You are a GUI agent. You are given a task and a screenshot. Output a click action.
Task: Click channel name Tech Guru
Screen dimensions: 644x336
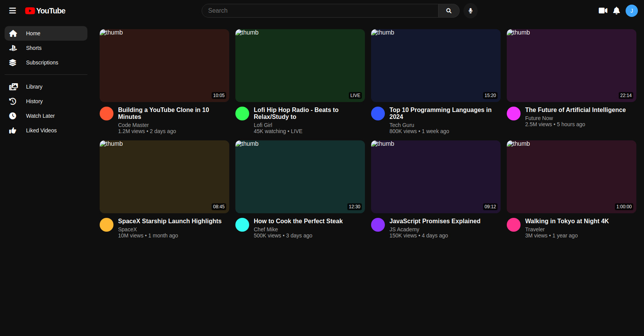[402, 125]
